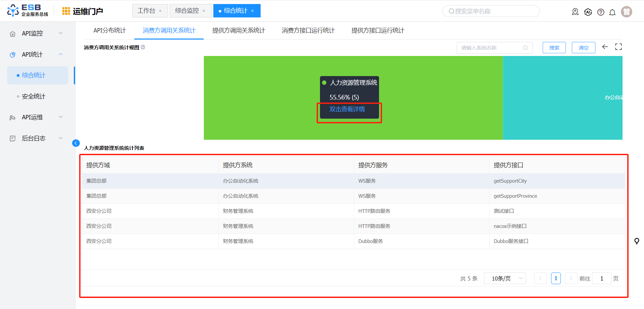This screenshot has width=644, height=309.
Task: Open the 10条/页 page size dropdown
Action: 504,279
